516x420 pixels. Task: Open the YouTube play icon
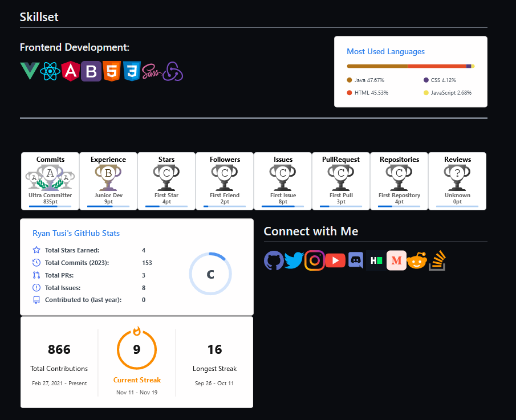(x=335, y=260)
